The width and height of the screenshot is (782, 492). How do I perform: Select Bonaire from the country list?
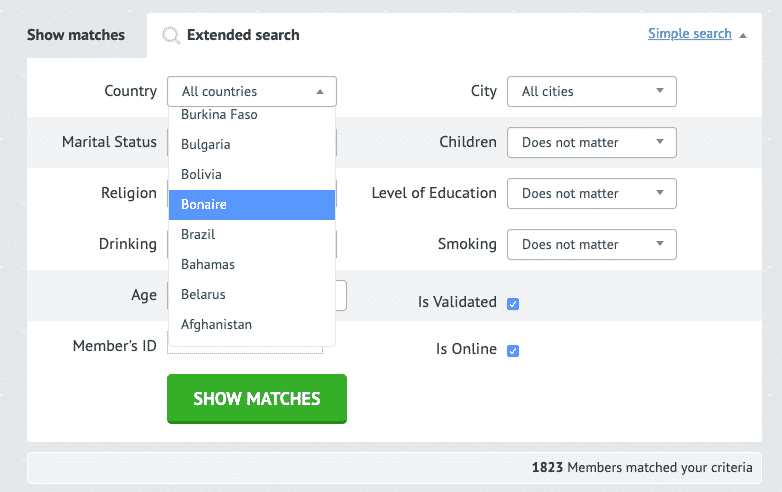click(252, 204)
